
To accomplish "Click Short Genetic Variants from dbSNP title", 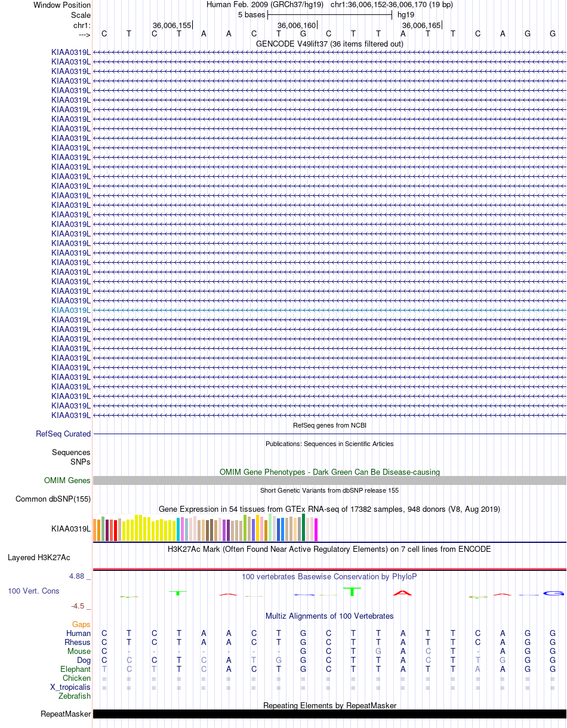I will tap(329, 490).
